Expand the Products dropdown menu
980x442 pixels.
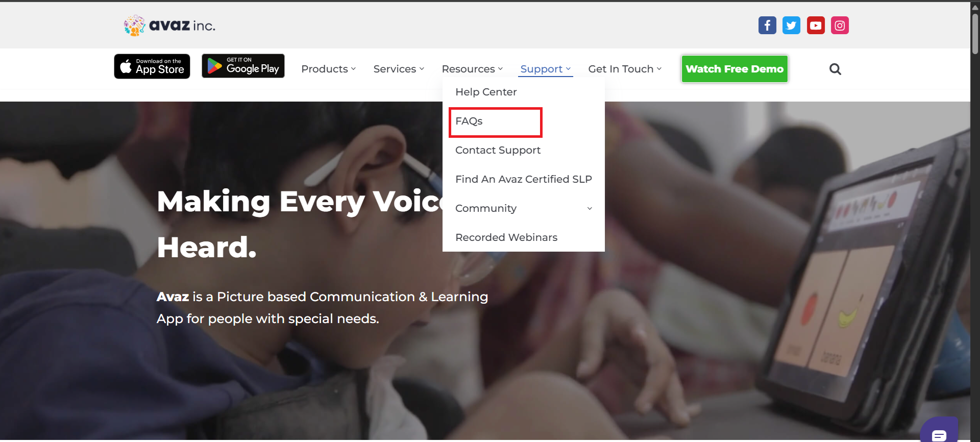[328, 69]
